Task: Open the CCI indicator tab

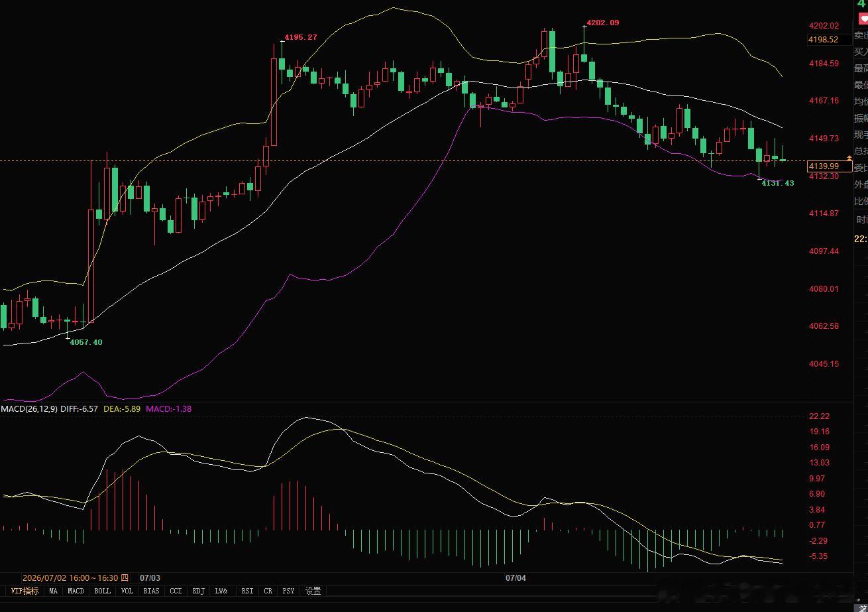Action: pyautogui.click(x=176, y=591)
